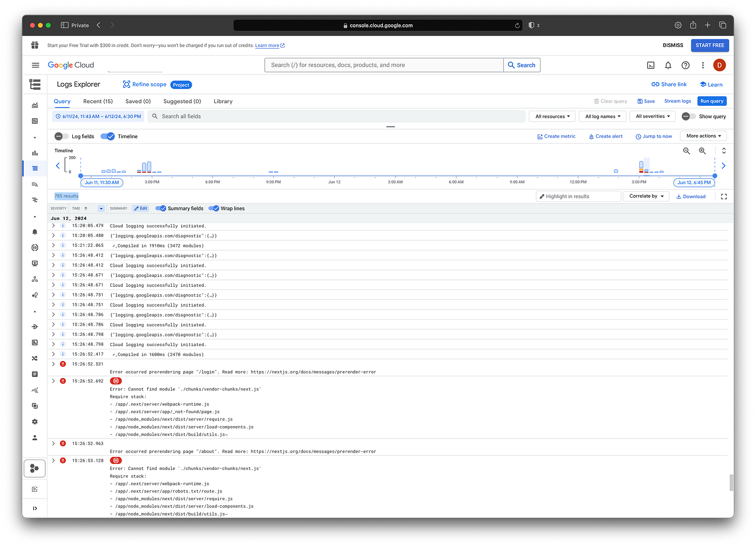Open the gift icon in free trial banner
The width and height of the screenshot is (756, 547).
35,45
